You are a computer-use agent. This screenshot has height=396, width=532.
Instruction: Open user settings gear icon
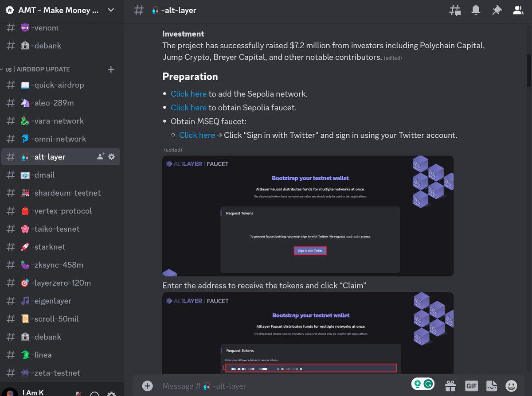tap(111, 394)
